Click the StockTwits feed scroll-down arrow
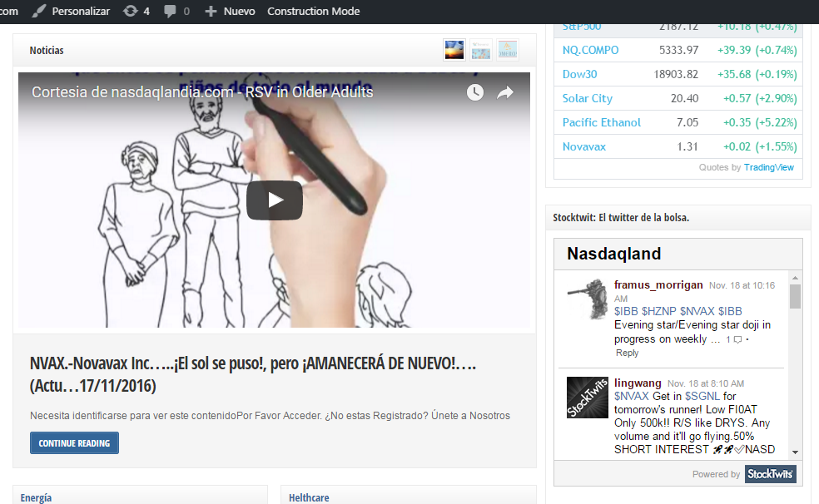 (795, 452)
